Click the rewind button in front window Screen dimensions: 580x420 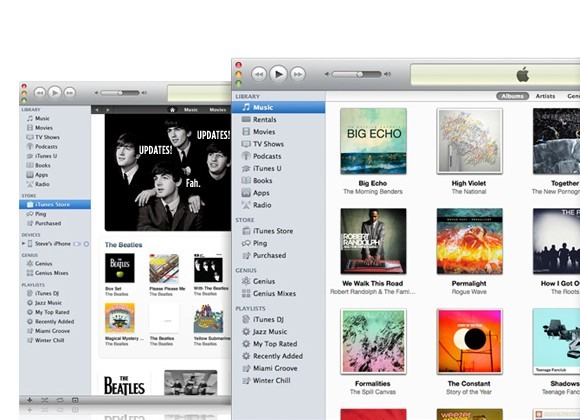point(259,74)
